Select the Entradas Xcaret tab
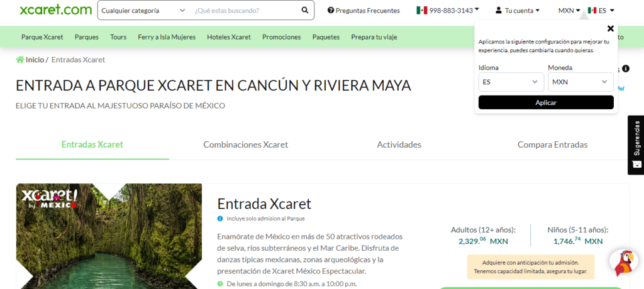This screenshot has height=289, width=644. pos(92,144)
